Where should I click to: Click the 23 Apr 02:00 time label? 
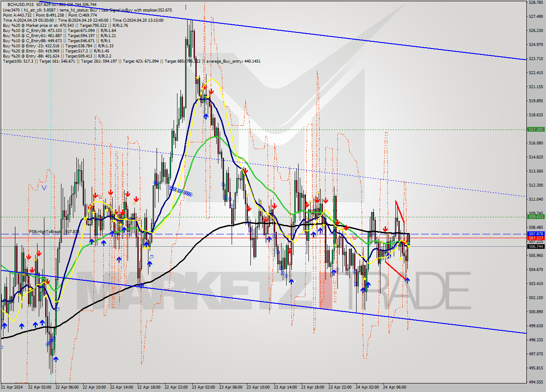coord(203,387)
